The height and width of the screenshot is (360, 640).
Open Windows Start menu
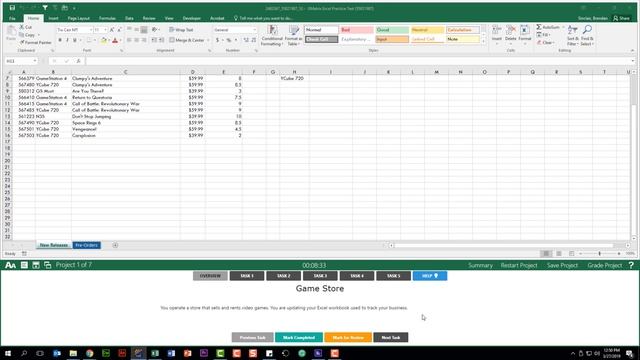tap(8, 353)
